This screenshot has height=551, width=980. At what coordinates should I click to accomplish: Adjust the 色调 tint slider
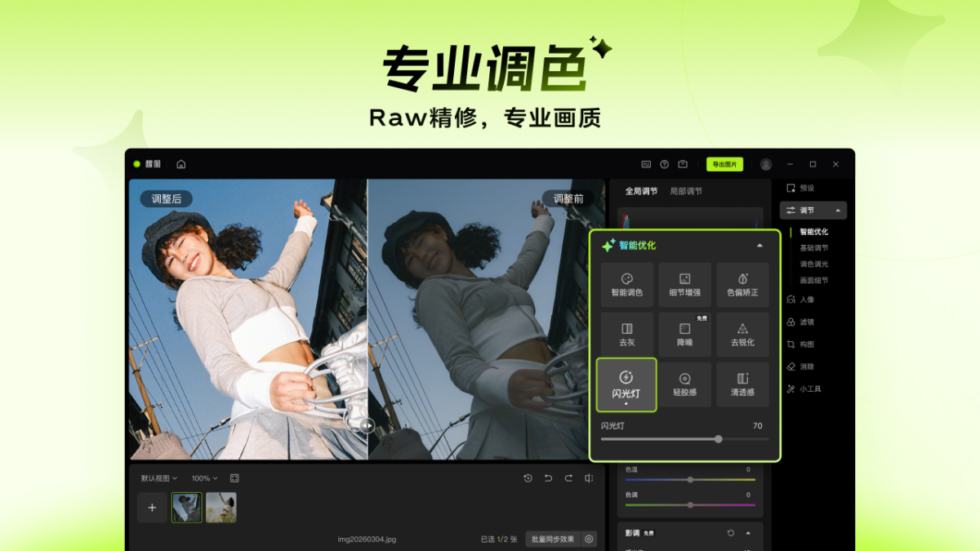(690, 505)
